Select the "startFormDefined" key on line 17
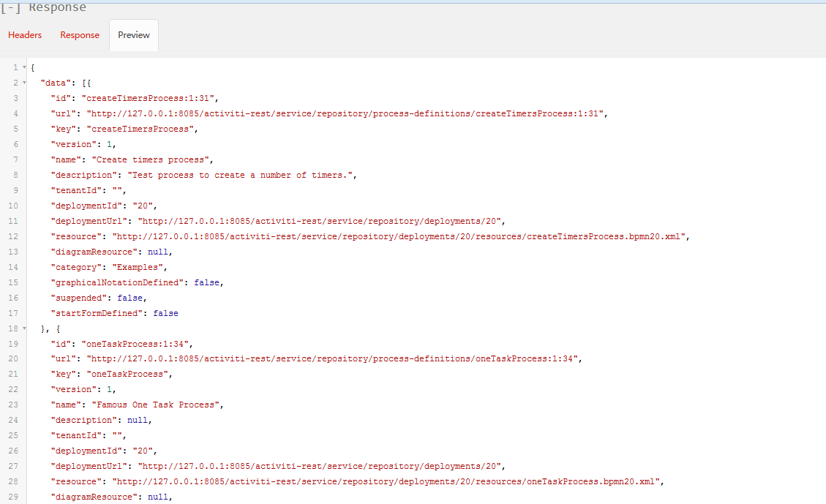Screen dimensions: 826x504 tap(97, 313)
